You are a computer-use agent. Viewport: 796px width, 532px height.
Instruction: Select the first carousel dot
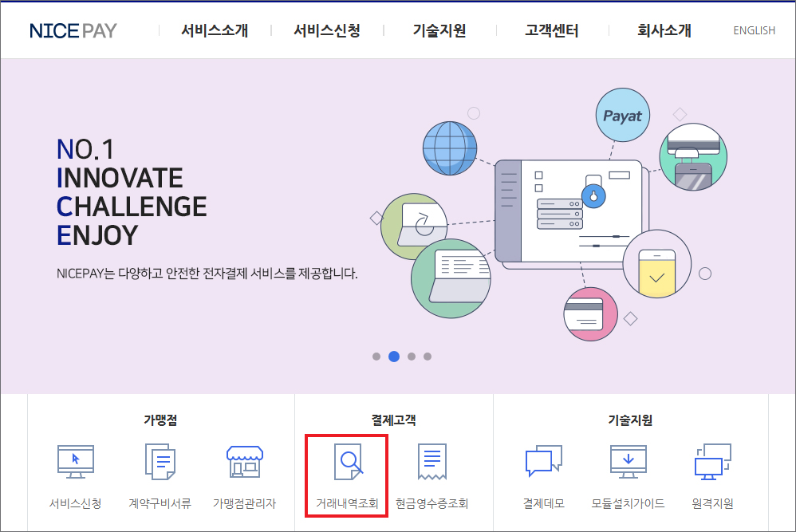point(376,357)
